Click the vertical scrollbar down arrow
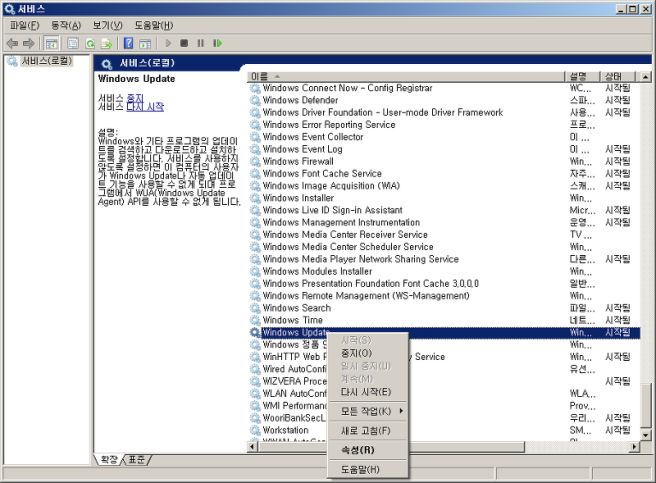Image resolution: width=656 pixels, height=483 pixels. 645,436
